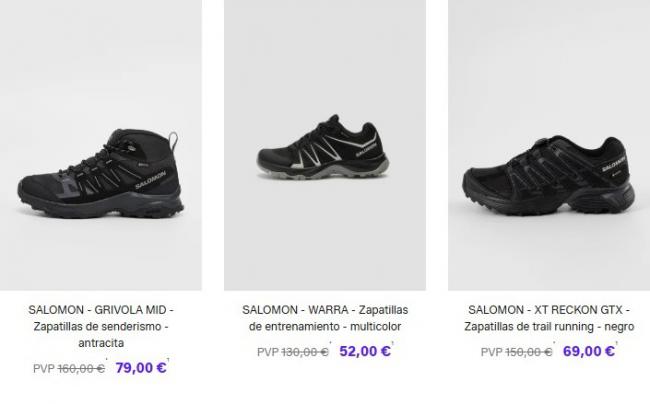
Task: Open the XT Reckon GTX shoe photo
Action: coord(549,145)
